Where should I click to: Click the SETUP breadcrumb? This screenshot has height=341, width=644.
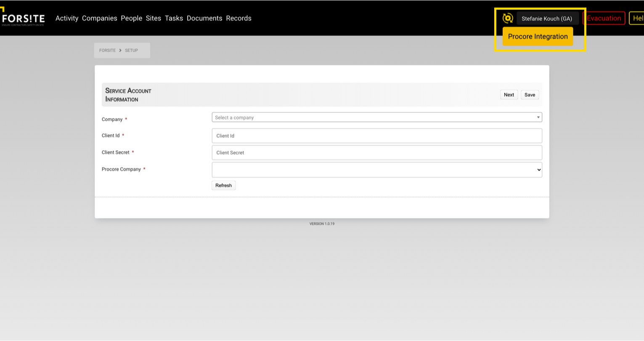131,50
